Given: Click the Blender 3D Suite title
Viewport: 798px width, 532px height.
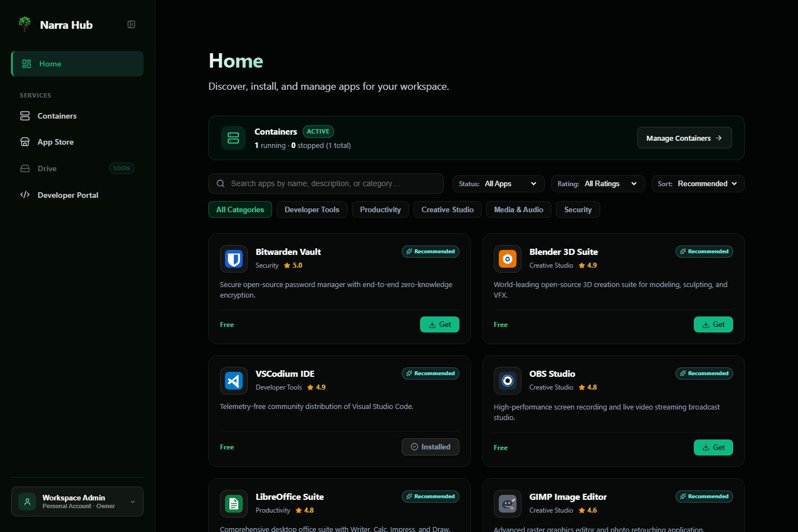Looking at the screenshot, I should tap(564, 252).
